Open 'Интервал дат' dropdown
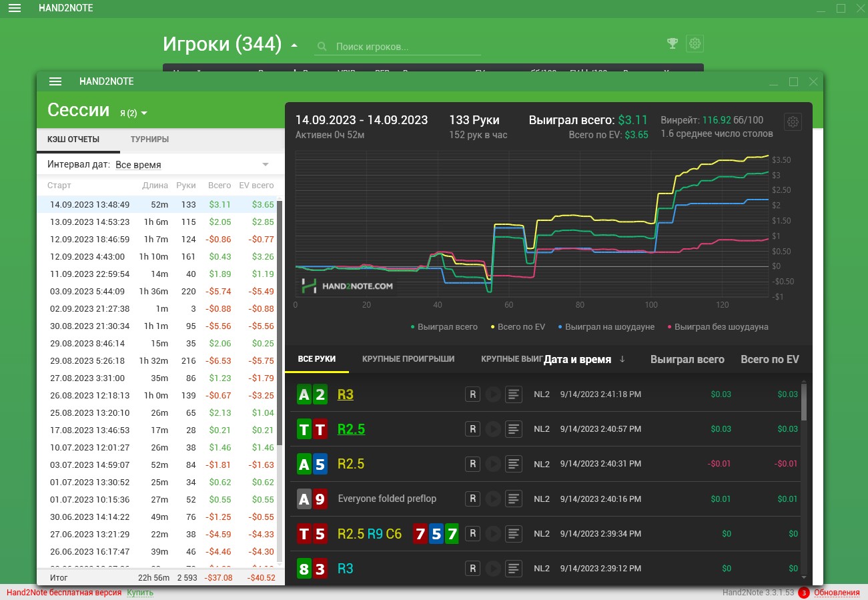Image resolution: width=868 pixels, height=600 pixels. click(x=192, y=164)
